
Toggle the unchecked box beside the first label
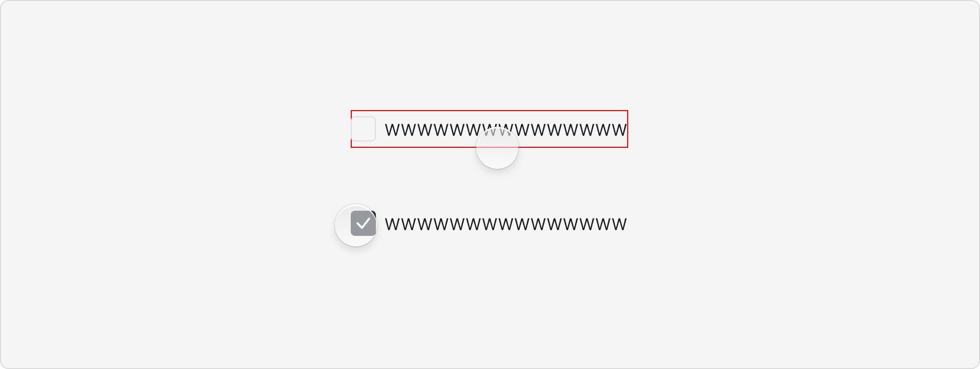[x=363, y=129]
